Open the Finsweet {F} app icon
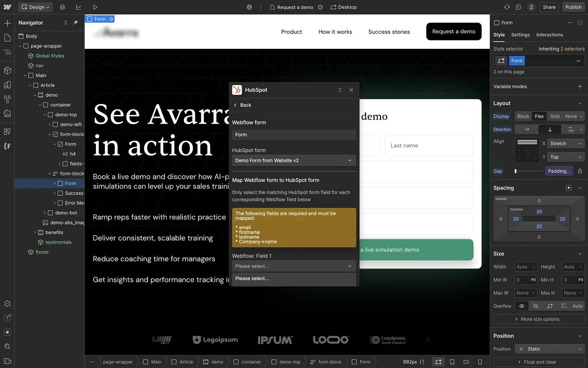 click(x=7, y=146)
